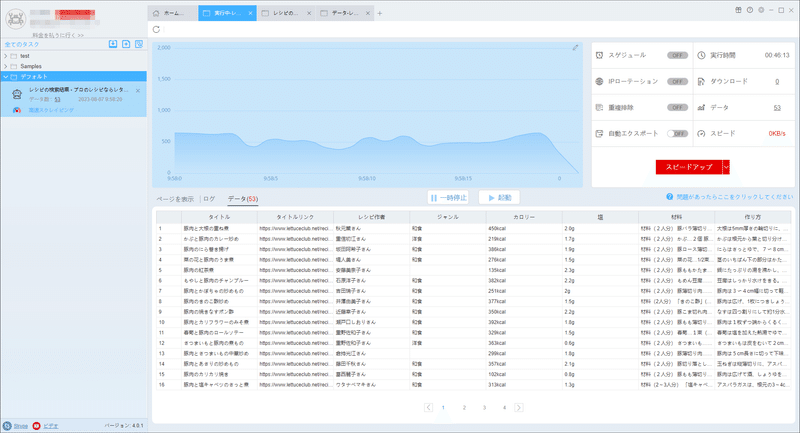The height and width of the screenshot is (433, 800).
Task: Click the ダウンロード count value 0
Action: pyautogui.click(x=777, y=82)
